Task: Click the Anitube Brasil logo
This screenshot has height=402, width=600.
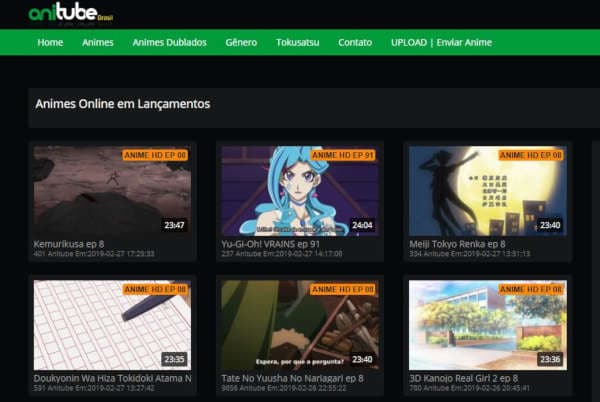Action: coord(71,13)
